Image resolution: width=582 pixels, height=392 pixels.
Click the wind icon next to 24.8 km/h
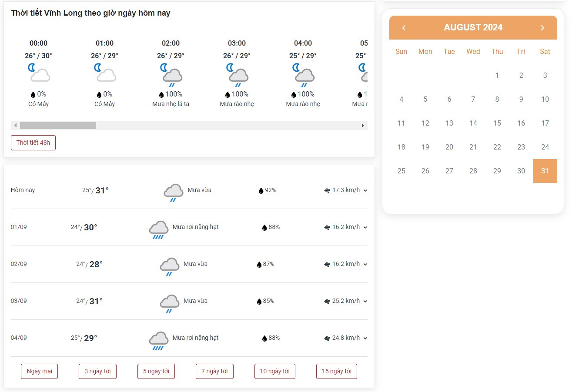(x=327, y=339)
